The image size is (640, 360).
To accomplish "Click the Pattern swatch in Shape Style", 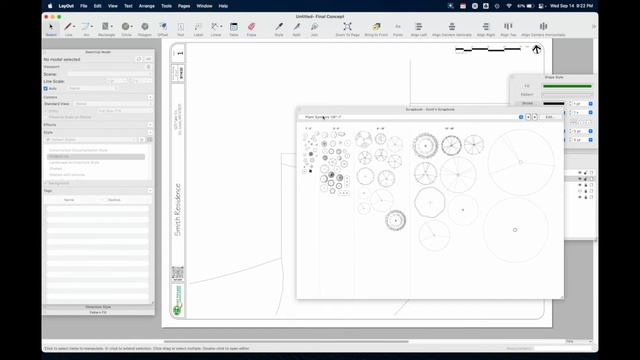I will 567,95.
